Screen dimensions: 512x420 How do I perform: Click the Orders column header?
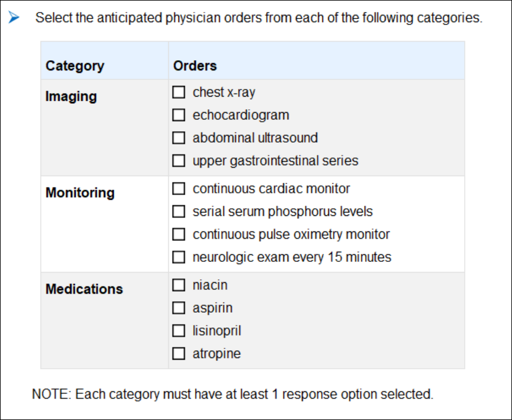(x=195, y=66)
